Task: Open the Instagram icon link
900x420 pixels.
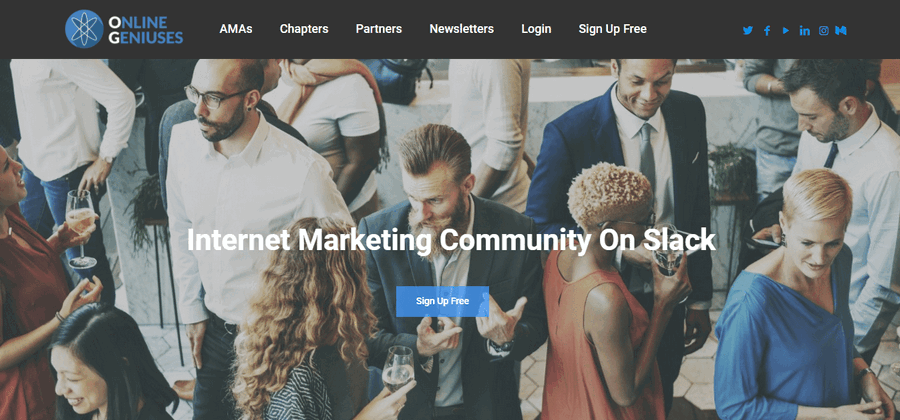Action: (824, 30)
